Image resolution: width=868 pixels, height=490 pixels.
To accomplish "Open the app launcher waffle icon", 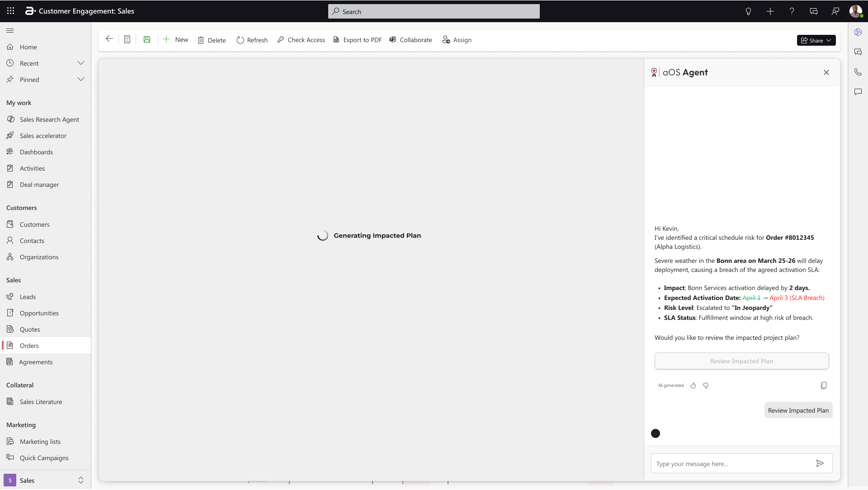I will click(x=10, y=11).
